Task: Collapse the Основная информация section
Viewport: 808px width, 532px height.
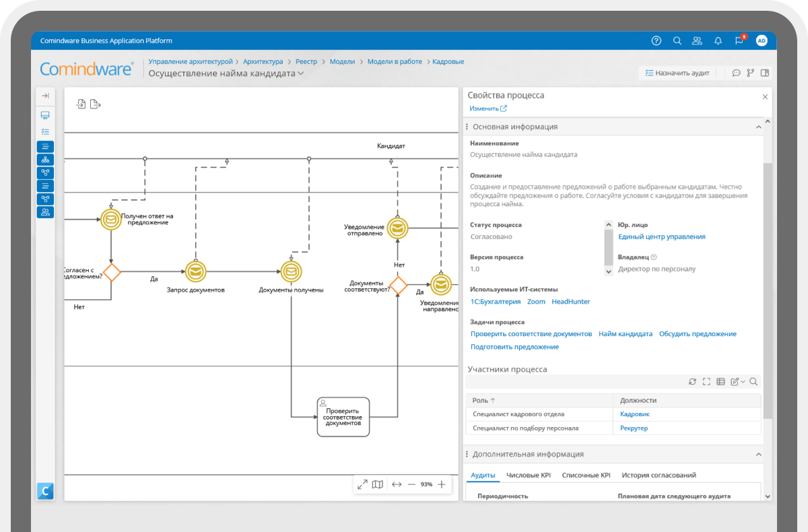Action: [x=758, y=127]
